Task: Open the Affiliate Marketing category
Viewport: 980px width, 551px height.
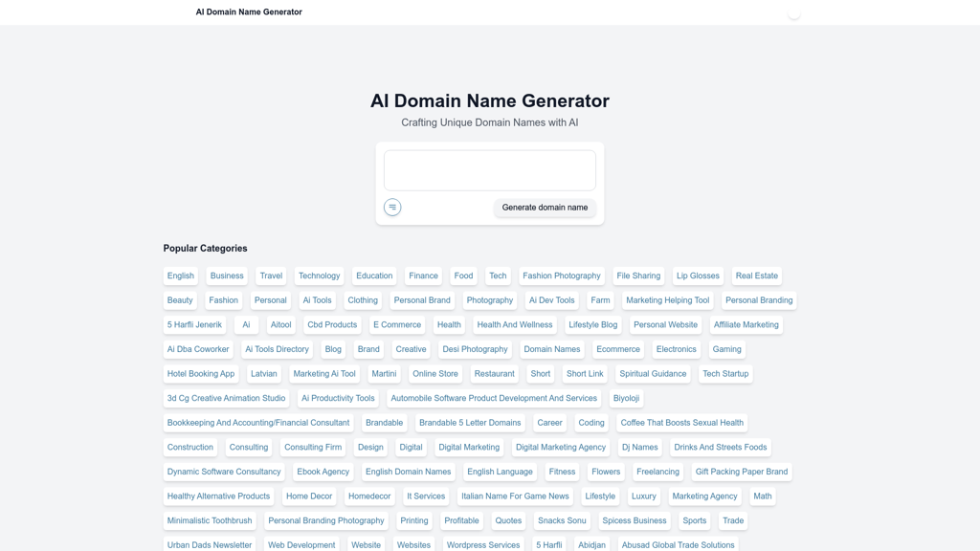Action: tap(746, 324)
